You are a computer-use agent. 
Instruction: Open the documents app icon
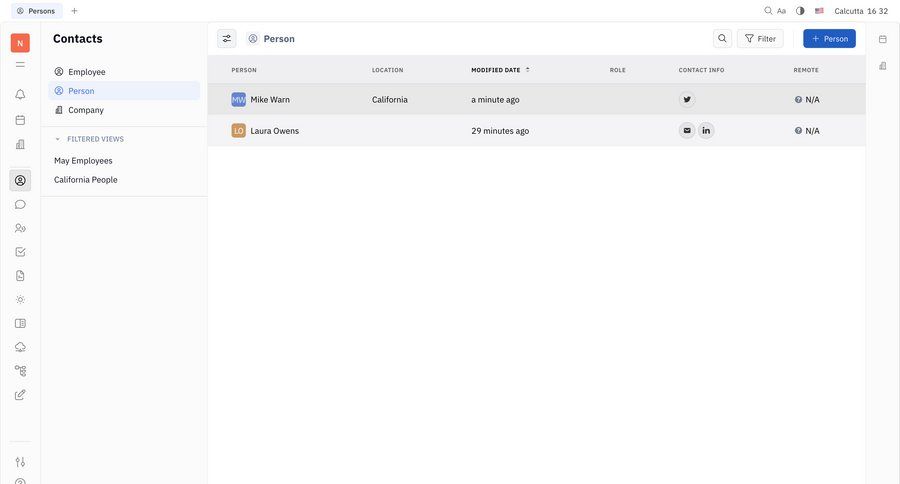coord(20,276)
